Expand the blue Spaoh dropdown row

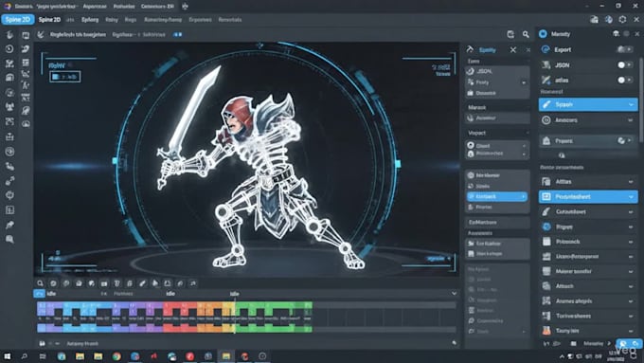[x=588, y=104]
